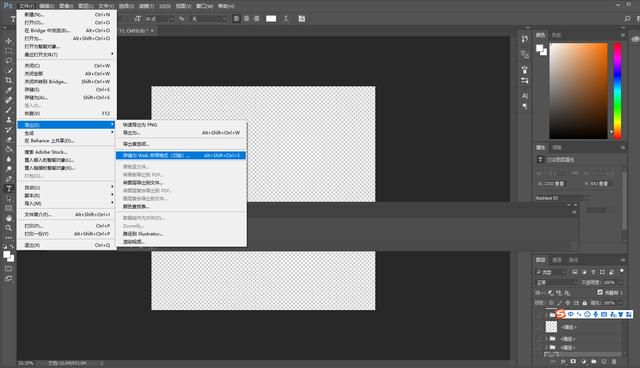Image resolution: width=640 pixels, height=368 pixels.
Task: Choose New Ctrl+N in File menu
Action: point(67,14)
